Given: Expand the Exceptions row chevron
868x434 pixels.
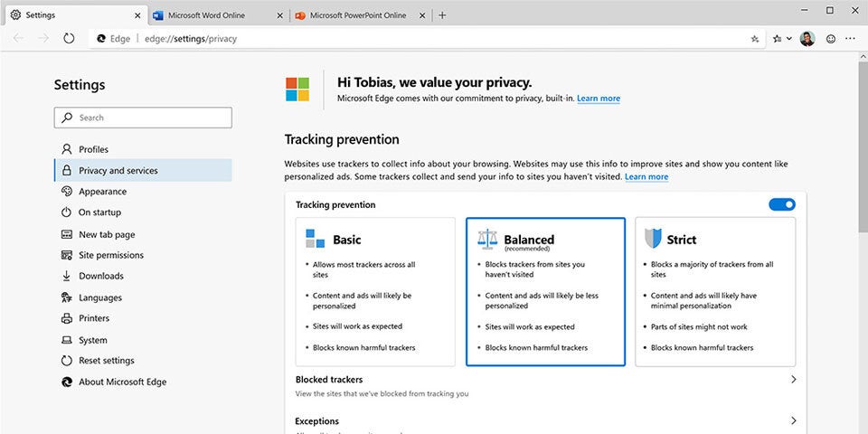Looking at the screenshot, I should click(x=793, y=420).
